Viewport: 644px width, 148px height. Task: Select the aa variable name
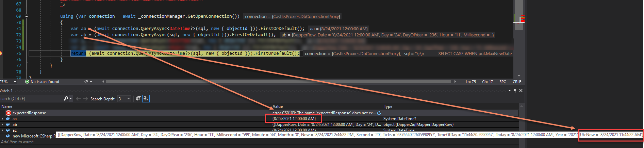pyautogui.click(x=15, y=119)
